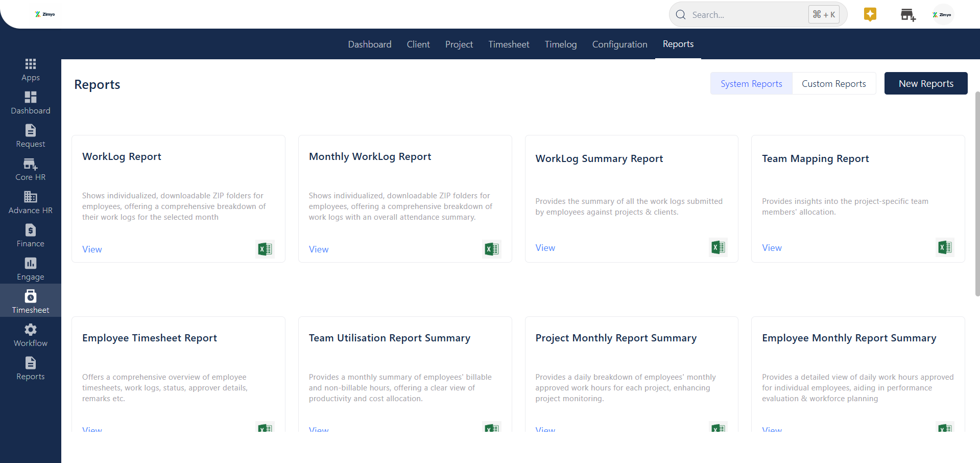View the WorkLog Report
980x463 pixels.
(x=92, y=249)
